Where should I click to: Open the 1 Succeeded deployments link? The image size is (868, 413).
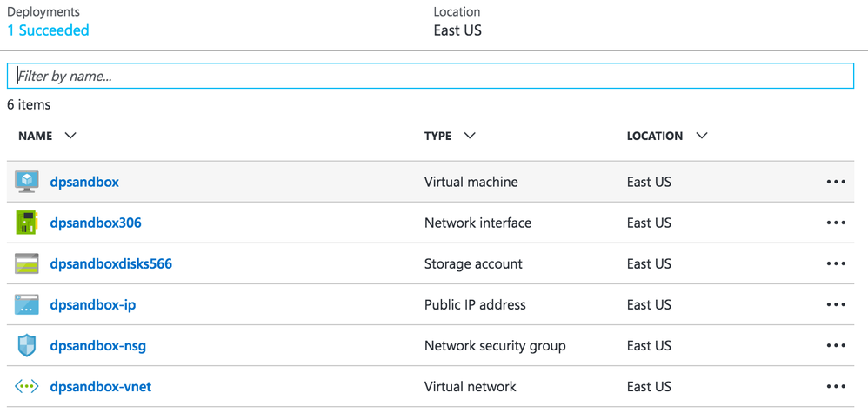tap(48, 30)
